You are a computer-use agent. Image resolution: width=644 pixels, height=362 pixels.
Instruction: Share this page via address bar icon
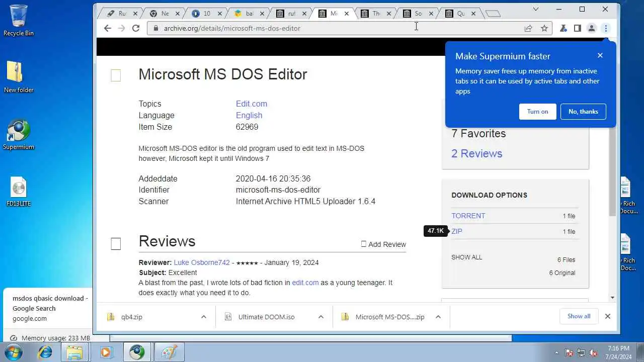pyautogui.click(x=528, y=28)
